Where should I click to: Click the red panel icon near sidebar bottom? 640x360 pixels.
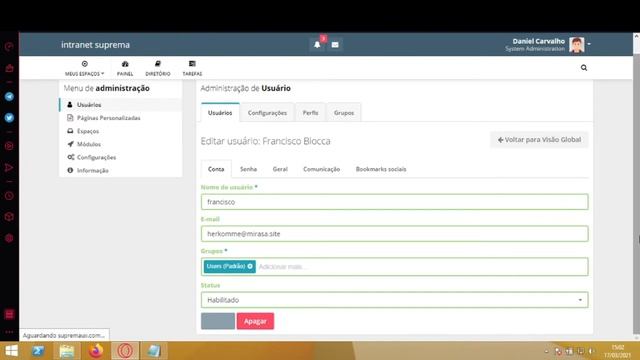click(x=9, y=314)
